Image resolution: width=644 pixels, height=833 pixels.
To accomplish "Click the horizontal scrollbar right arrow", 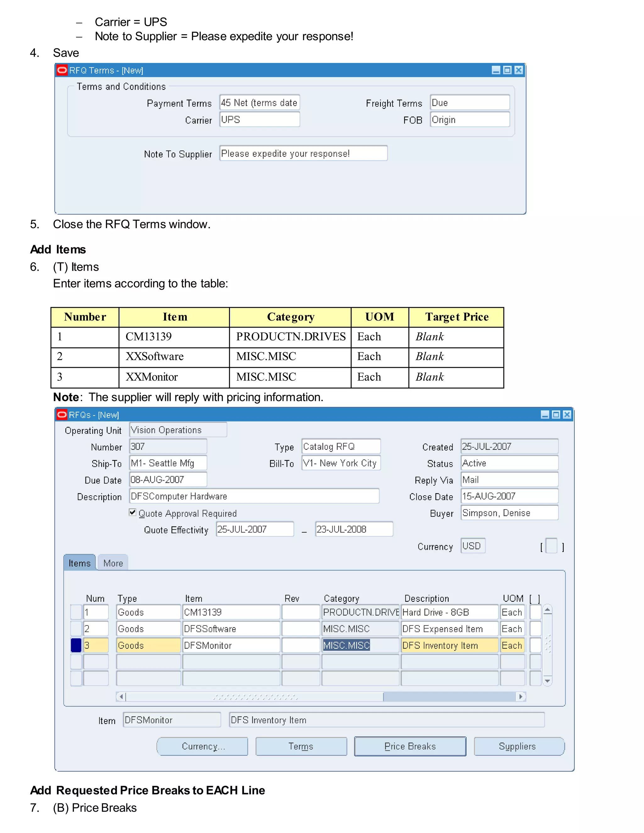I will pos(521,697).
